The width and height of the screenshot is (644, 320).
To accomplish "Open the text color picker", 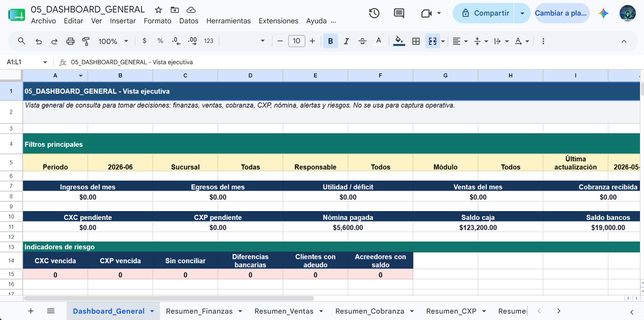I will tap(378, 41).
